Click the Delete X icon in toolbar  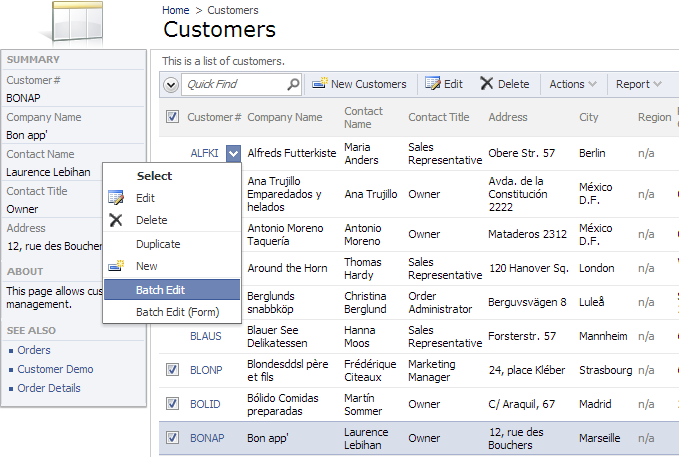tap(486, 84)
